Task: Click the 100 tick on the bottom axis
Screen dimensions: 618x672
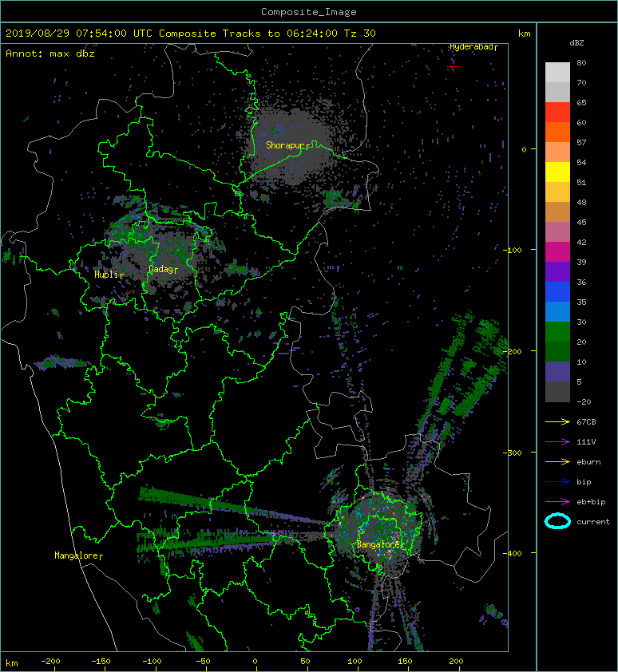Action: [x=355, y=662]
